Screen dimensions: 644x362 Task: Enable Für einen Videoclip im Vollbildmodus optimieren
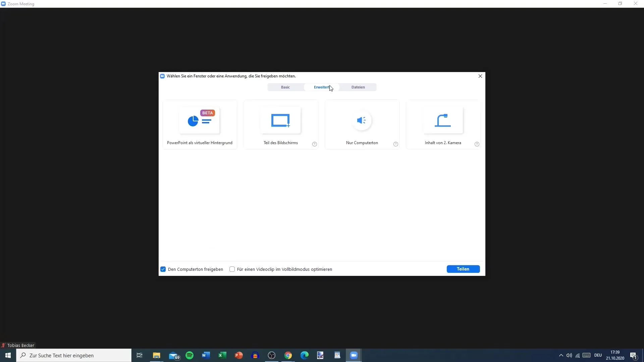[x=232, y=269]
